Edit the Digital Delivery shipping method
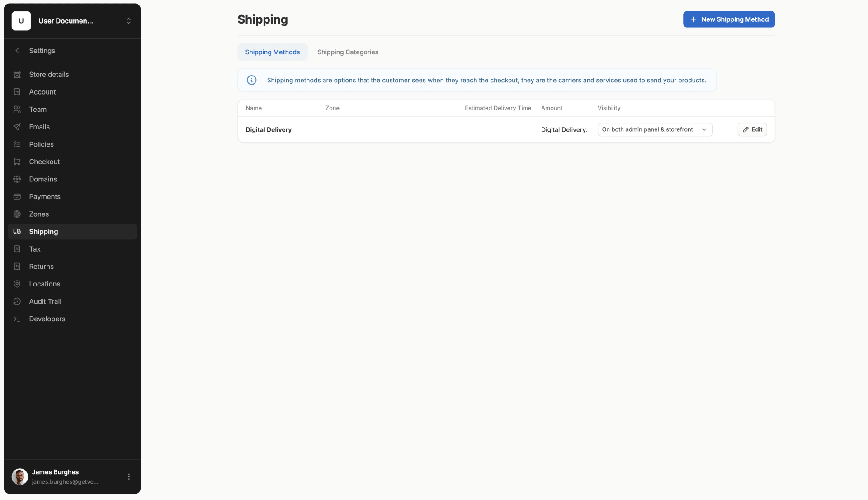 click(x=752, y=129)
